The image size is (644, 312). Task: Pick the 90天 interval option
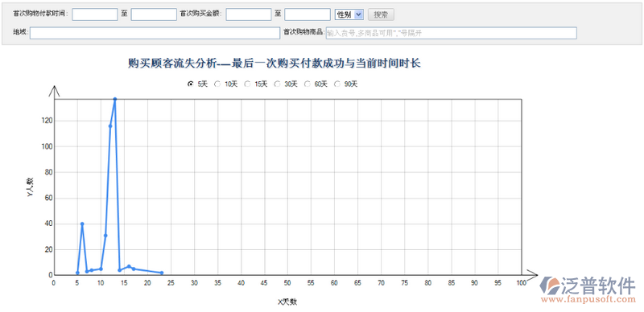coord(337,84)
